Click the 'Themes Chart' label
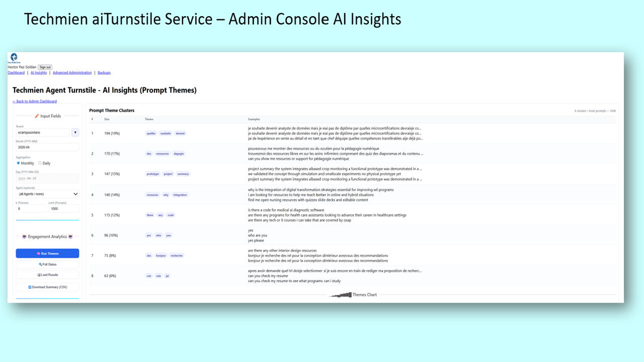This screenshot has height=362, width=644. pos(365,295)
